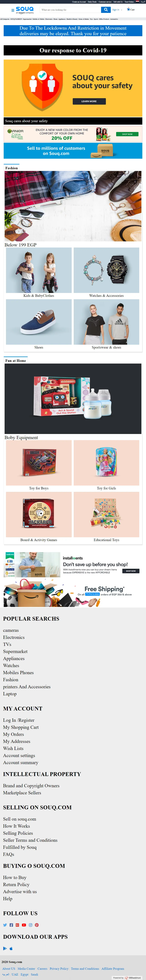This screenshot has width=146, height=980.
Task: Visit Souq's Twitter page icon
Action: coord(5,925)
